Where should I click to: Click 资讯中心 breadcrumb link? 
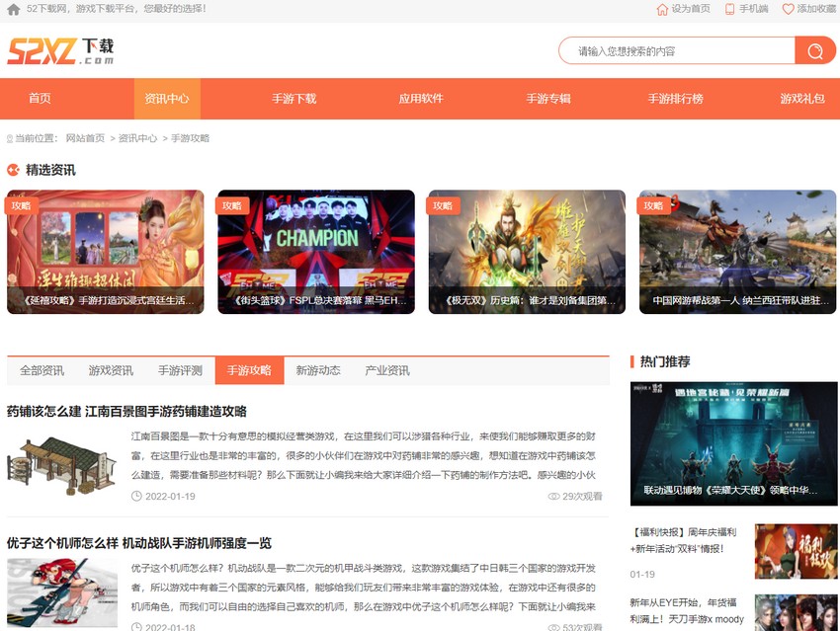[x=137, y=138]
